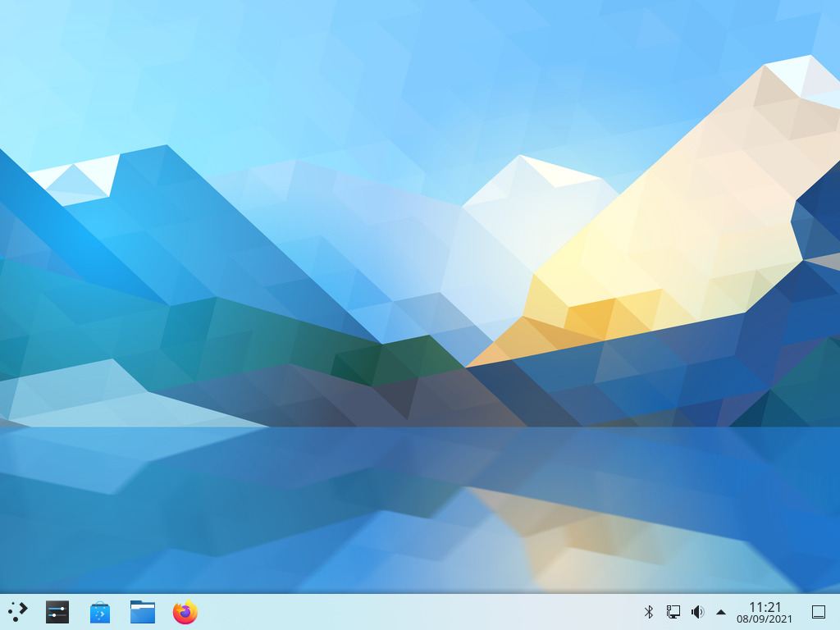Click the 11:21 clock to show calendar

point(765,607)
